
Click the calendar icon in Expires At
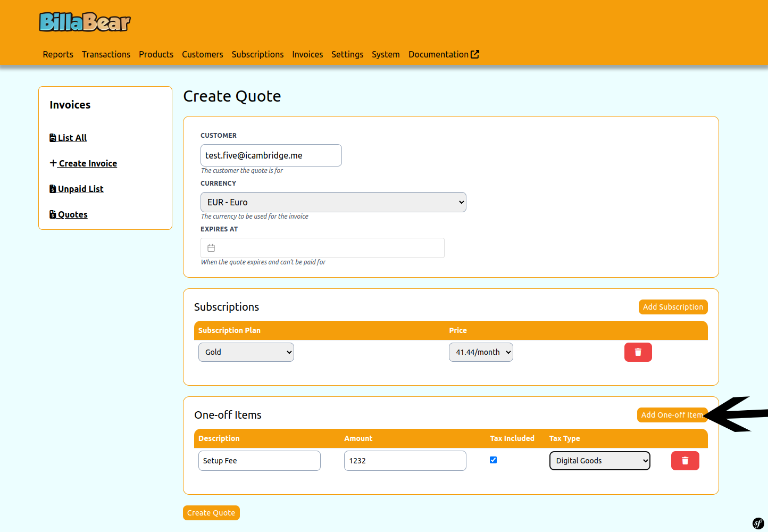[x=211, y=248]
